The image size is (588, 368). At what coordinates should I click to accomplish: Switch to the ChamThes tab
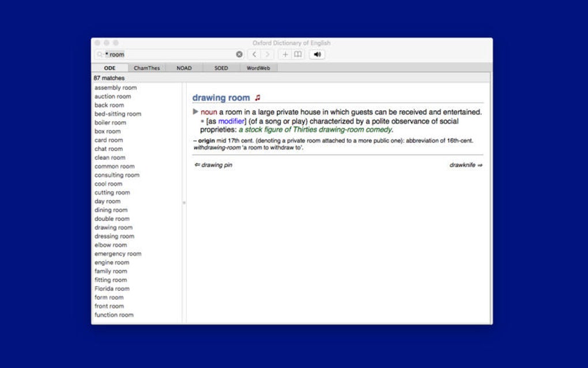[x=146, y=68]
